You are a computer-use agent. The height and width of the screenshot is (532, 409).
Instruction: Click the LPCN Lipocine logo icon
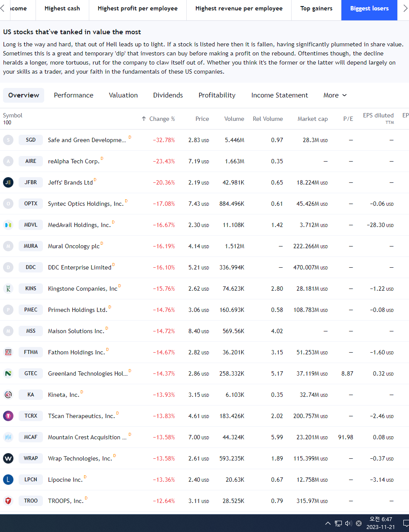(x=8, y=480)
